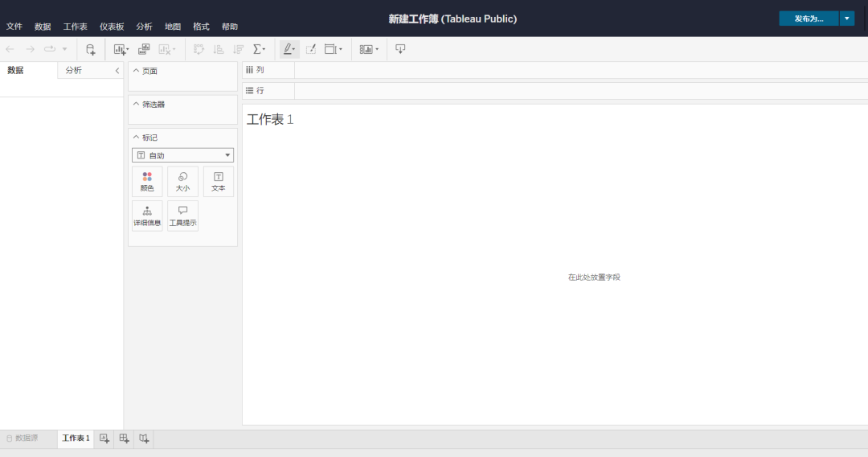Add a new data source icon
868x457 pixels.
point(90,49)
